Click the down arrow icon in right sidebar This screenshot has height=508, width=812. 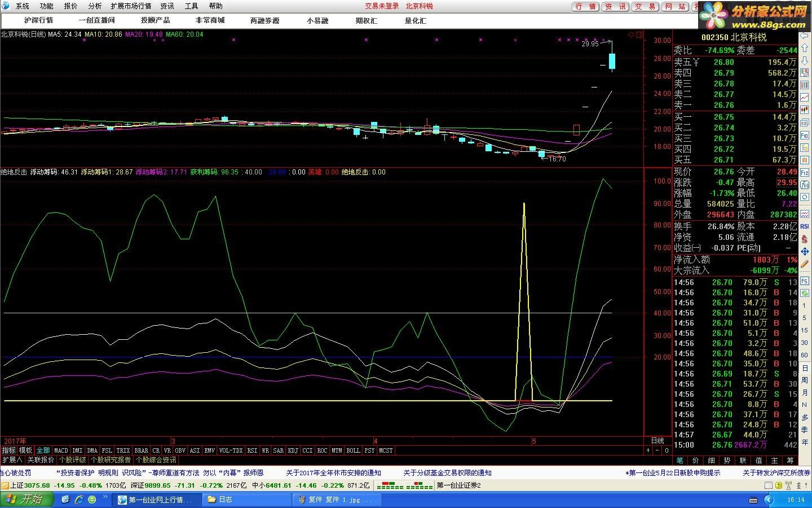point(805,60)
